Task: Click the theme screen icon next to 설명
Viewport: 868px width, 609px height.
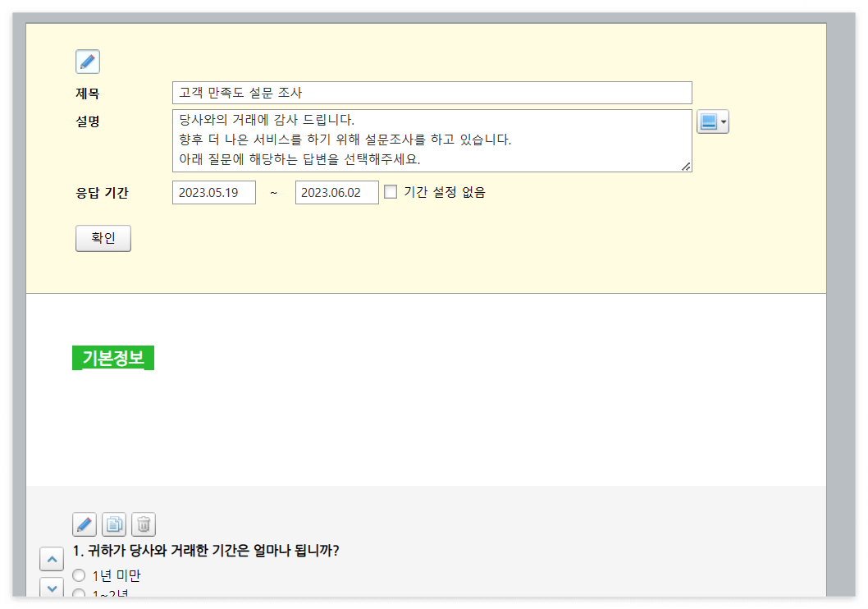Action: pos(708,121)
